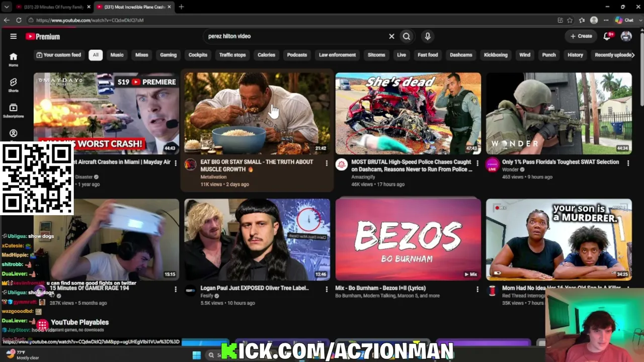Open the YouTube Playables icon
The width and height of the screenshot is (644, 362).
pyautogui.click(x=42, y=324)
